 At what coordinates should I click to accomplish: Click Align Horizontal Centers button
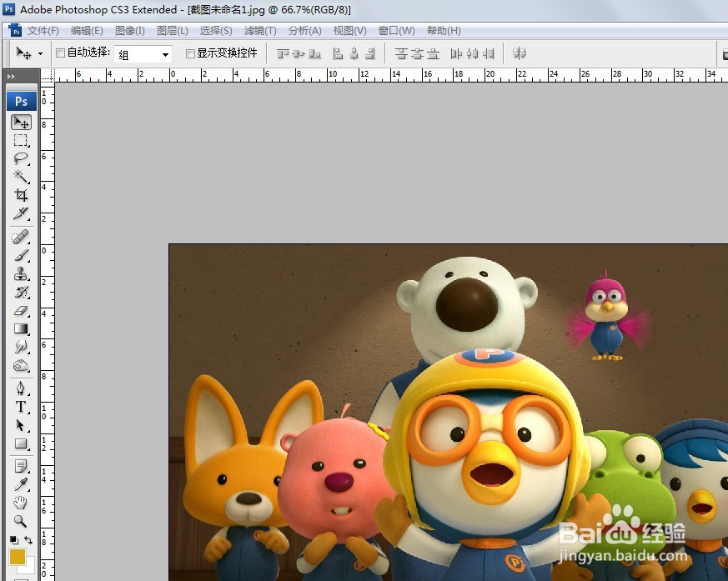pos(354,54)
